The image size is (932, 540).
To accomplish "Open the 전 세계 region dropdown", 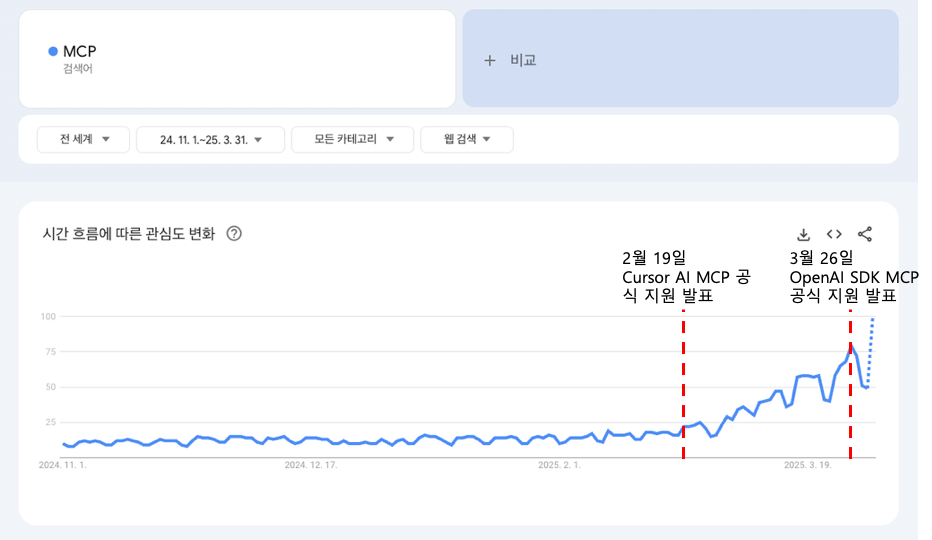I will click(x=83, y=140).
